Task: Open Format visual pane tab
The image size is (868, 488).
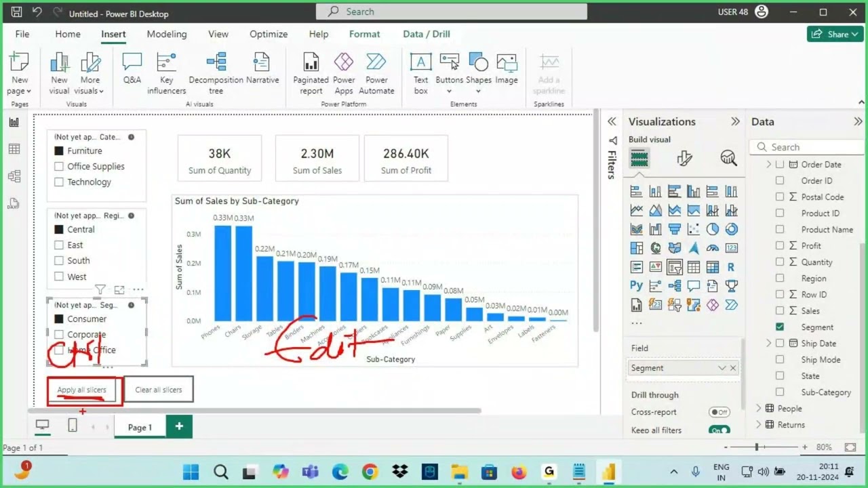Action: [684, 159]
